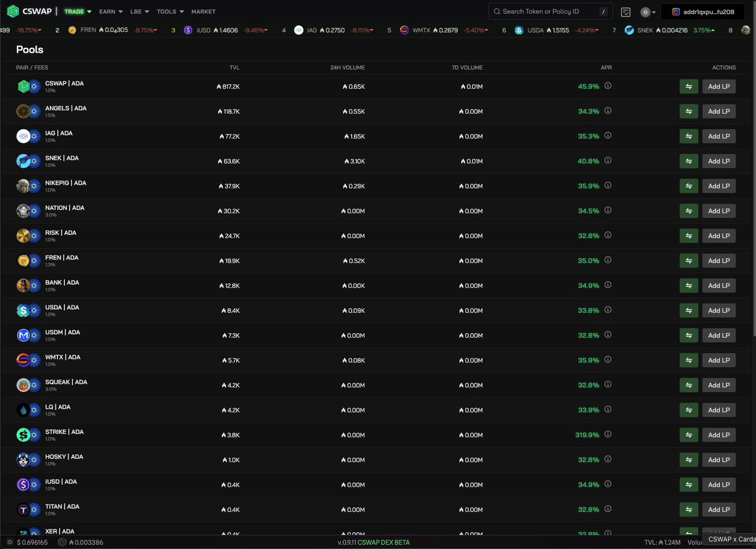Show APR info for WMTX | ADA pool
Screen dimensions: 756x549
coord(608,360)
